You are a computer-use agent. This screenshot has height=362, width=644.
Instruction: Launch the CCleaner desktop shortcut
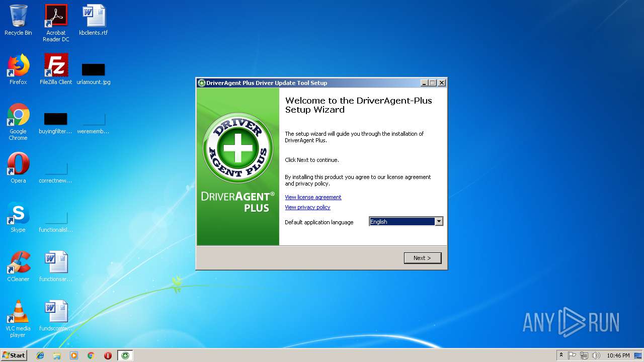click(18, 266)
